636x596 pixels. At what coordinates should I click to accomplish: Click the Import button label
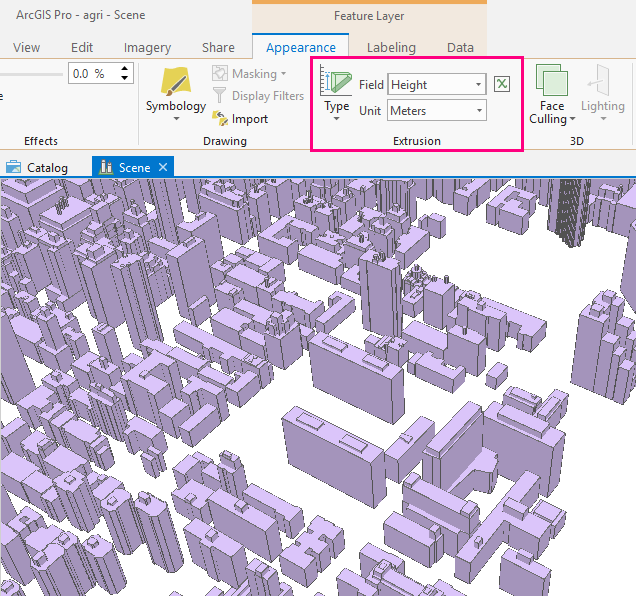click(250, 119)
